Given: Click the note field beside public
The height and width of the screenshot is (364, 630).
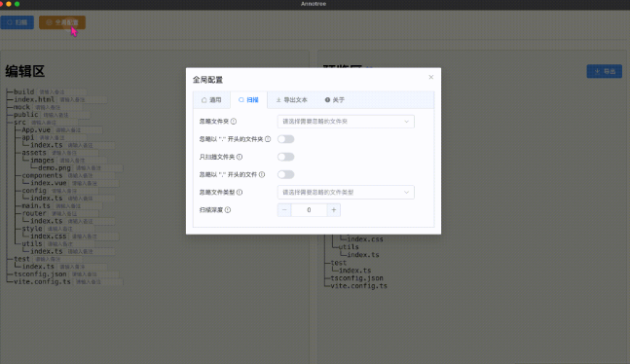Looking at the screenshot, I should pos(65,115).
